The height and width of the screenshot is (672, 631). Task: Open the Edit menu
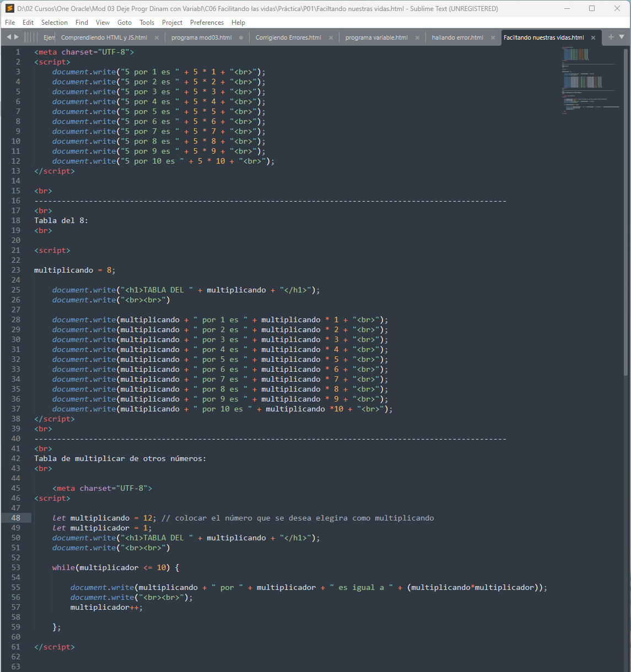pos(28,23)
